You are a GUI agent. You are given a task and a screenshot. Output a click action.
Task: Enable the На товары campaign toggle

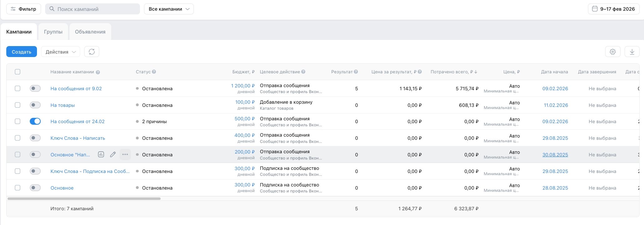(35, 105)
